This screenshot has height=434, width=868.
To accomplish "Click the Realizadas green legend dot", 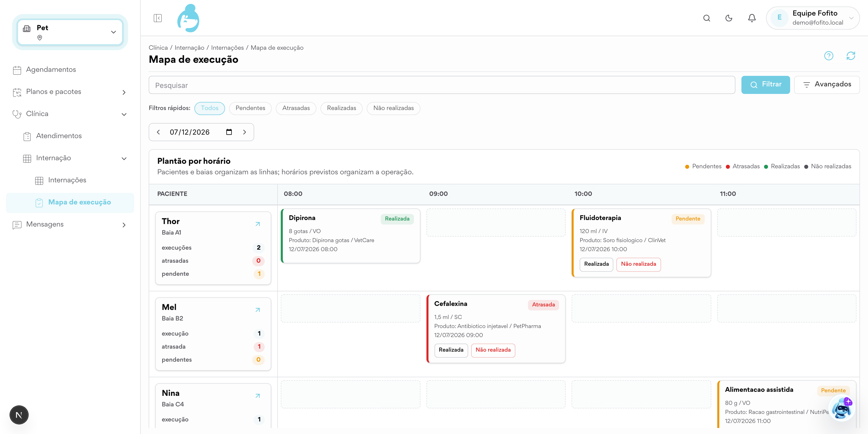I will (x=766, y=167).
